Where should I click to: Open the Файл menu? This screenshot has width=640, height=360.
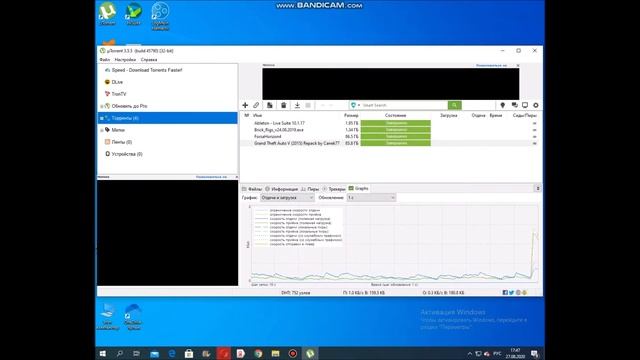click(105, 60)
